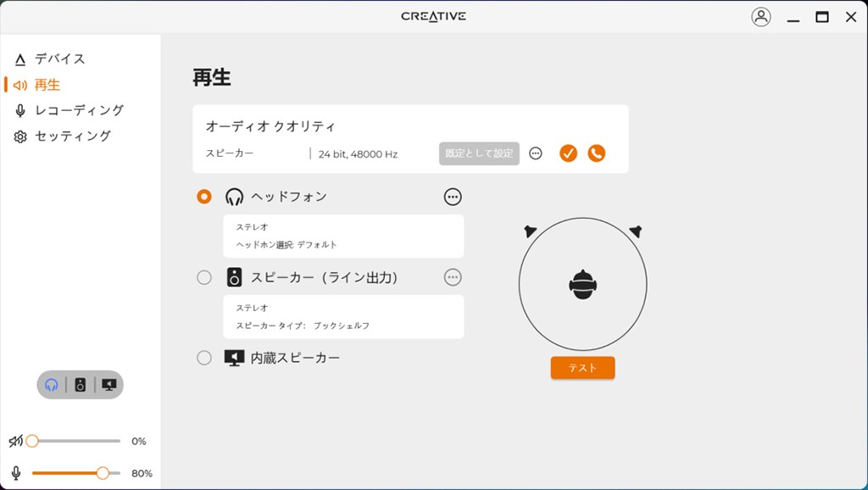Click the 24 bit, 48000 Hz value

(358, 154)
